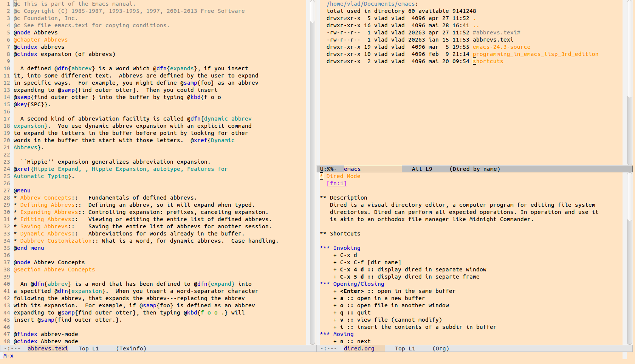Follow the [fn:1] footnote link

336,183
